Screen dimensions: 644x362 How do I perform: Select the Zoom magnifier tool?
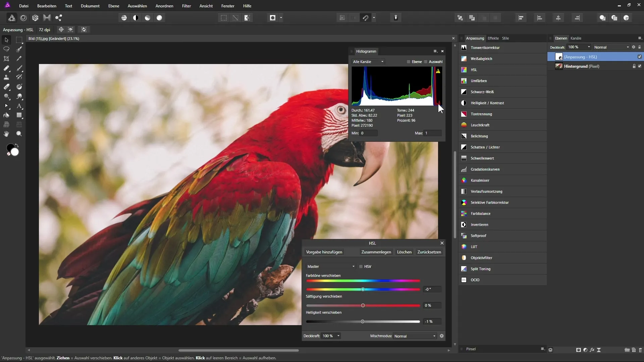click(19, 134)
